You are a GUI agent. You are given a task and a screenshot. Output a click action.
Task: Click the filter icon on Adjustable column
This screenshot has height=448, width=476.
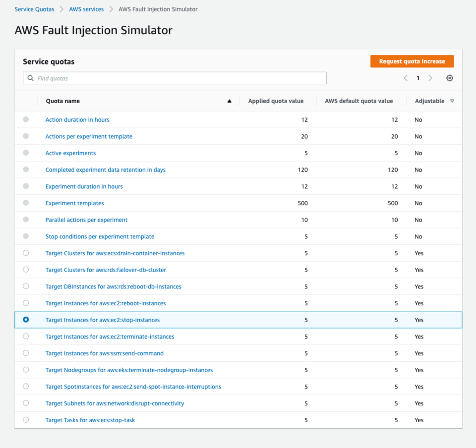click(x=452, y=101)
